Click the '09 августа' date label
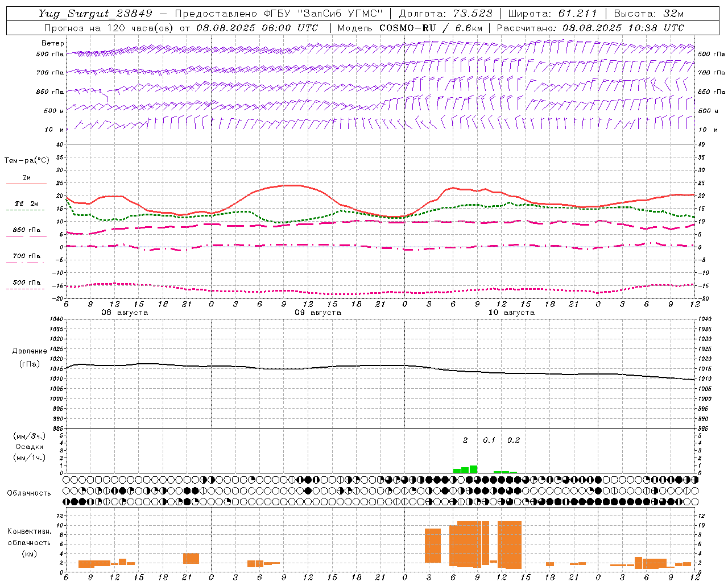The height and width of the screenshot is (582, 728). pos(318,313)
